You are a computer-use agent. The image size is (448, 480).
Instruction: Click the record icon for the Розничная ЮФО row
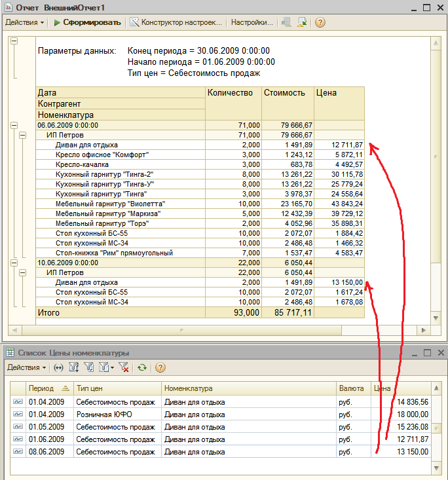coord(18,414)
